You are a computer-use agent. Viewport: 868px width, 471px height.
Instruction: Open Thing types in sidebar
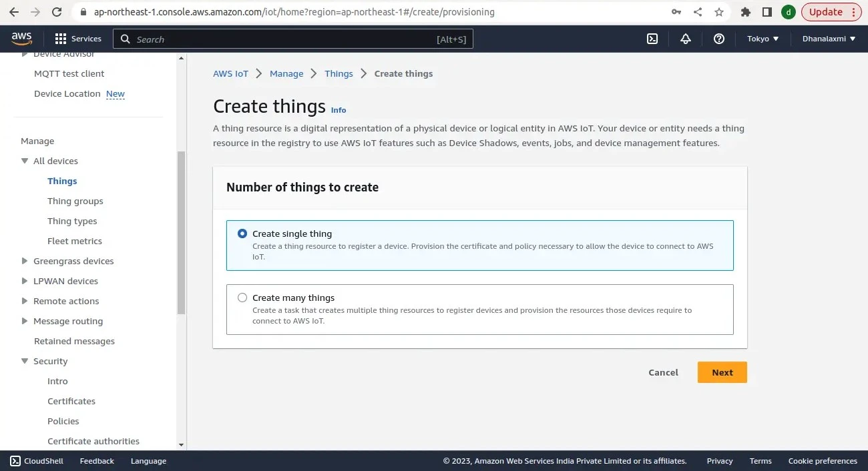click(x=72, y=221)
